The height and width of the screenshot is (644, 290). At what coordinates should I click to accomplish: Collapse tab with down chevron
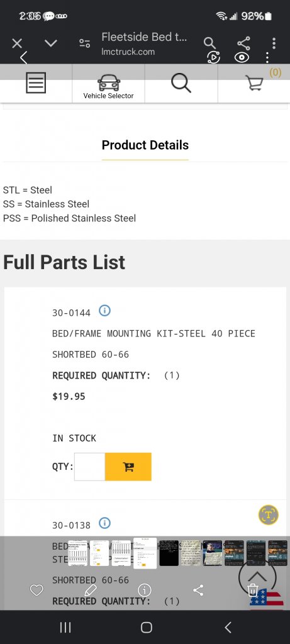coord(50,43)
